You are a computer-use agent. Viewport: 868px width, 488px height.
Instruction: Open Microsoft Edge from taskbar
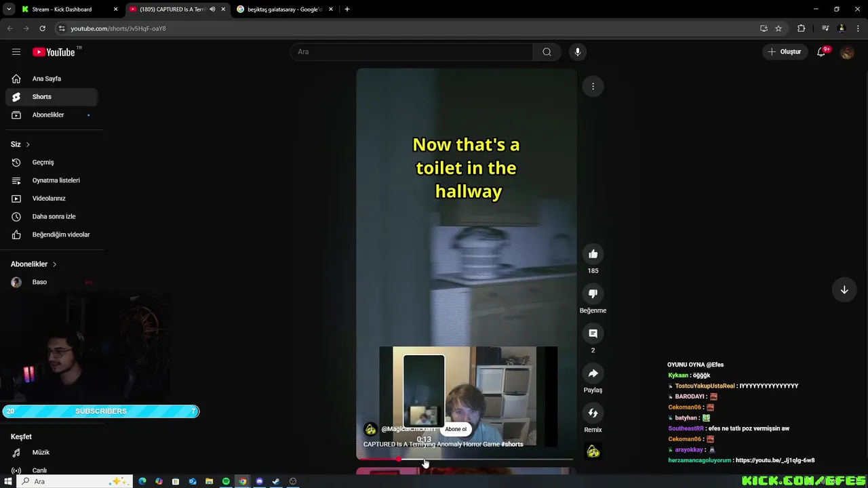142,481
